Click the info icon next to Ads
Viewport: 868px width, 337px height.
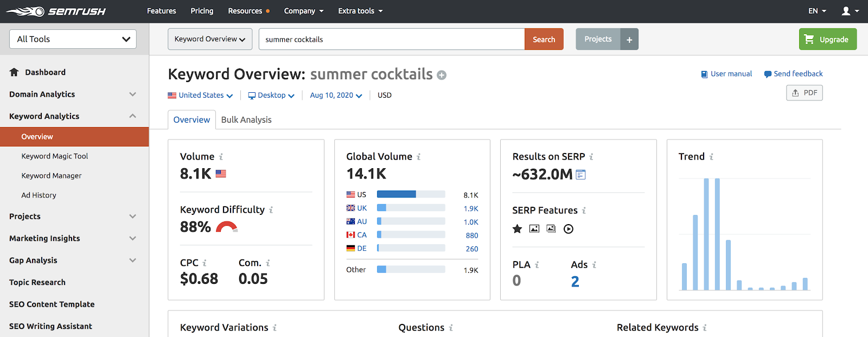(594, 265)
